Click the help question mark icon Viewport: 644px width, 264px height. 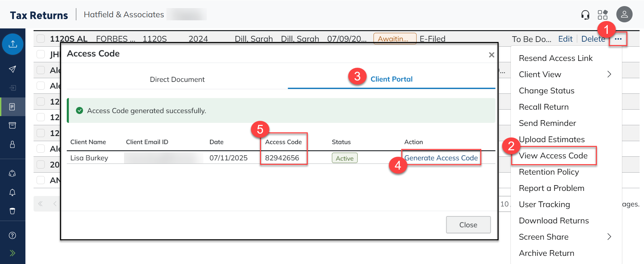(x=13, y=236)
